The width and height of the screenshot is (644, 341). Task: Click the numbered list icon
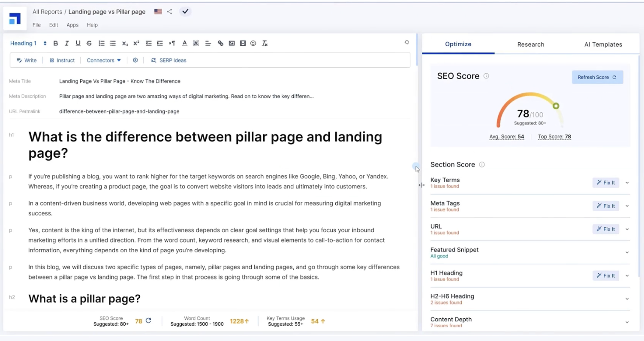tap(102, 43)
